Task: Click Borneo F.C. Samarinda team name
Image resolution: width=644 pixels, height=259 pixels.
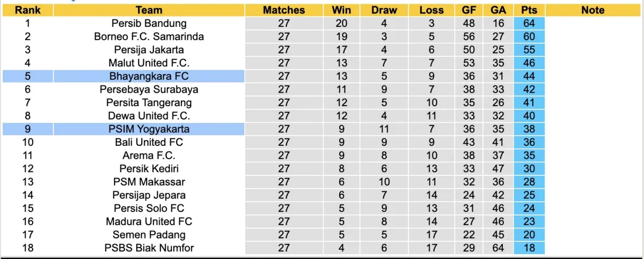Action: click(149, 36)
